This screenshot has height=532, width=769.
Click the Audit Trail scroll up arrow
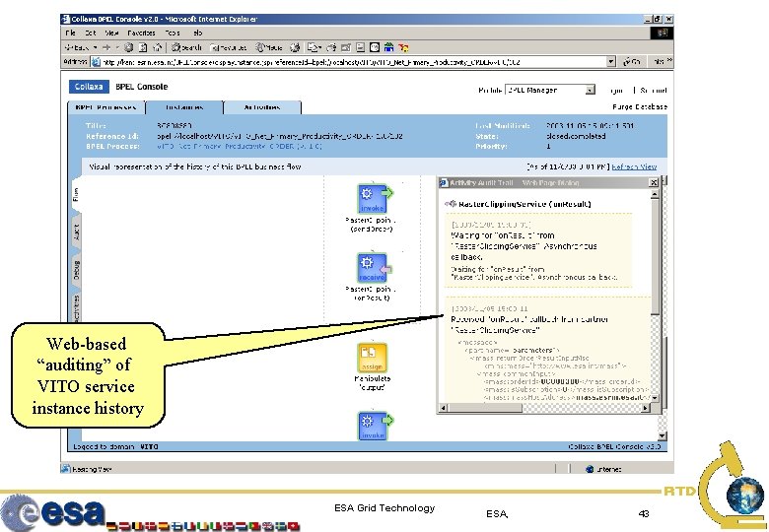(655, 194)
